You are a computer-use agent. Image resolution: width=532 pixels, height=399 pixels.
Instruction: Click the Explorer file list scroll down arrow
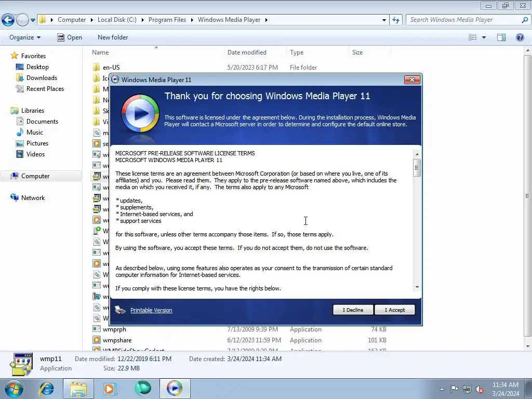pyautogui.click(x=528, y=347)
